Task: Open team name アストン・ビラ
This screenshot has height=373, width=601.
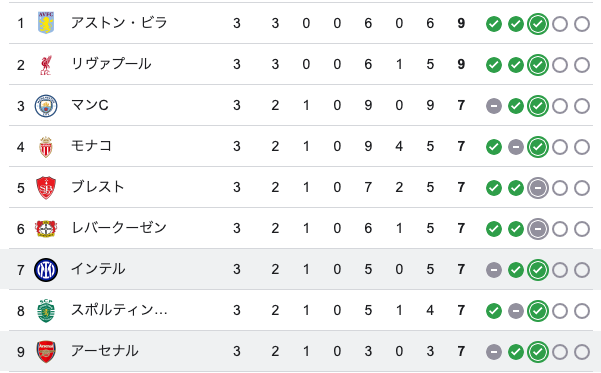Action: 119,23
